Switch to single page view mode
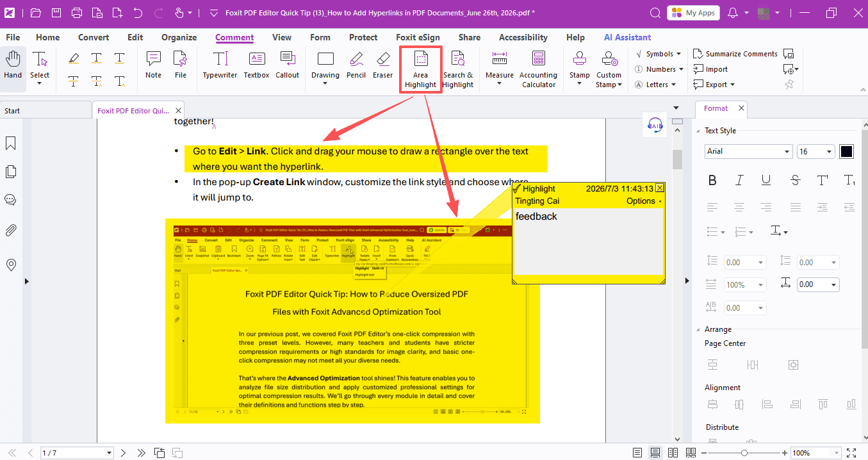868x460 pixels. click(637, 453)
